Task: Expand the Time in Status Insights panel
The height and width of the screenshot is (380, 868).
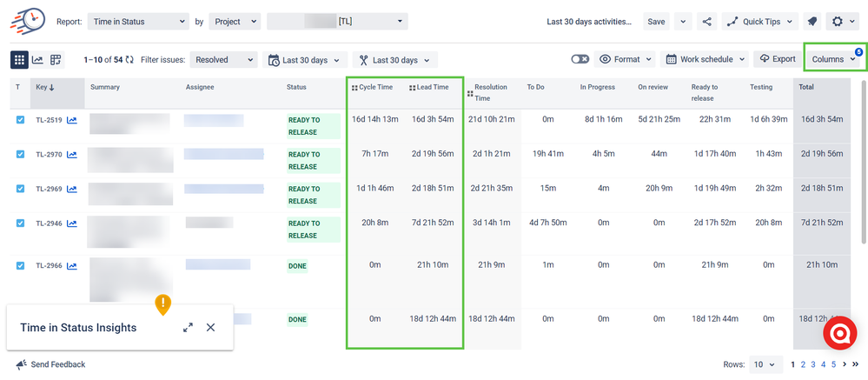Action: [189, 327]
